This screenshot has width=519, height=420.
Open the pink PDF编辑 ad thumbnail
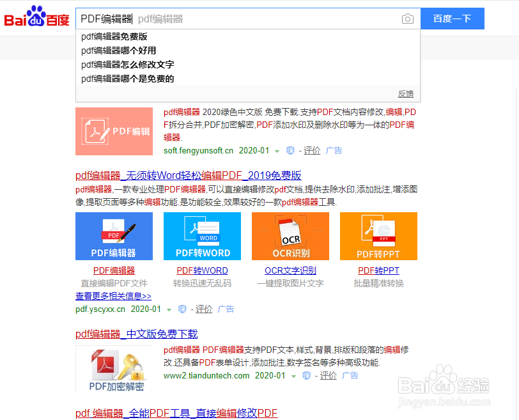[x=114, y=131]
